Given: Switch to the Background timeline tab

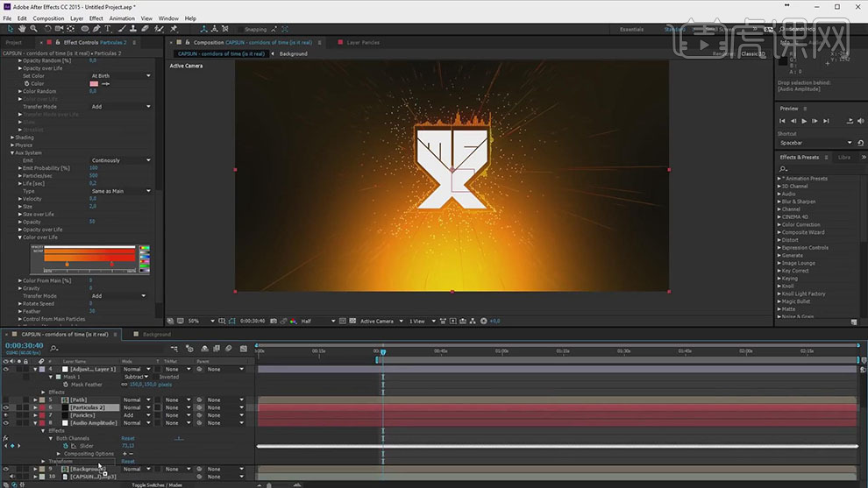Looking at the screenshot, I should coord(156,335).
